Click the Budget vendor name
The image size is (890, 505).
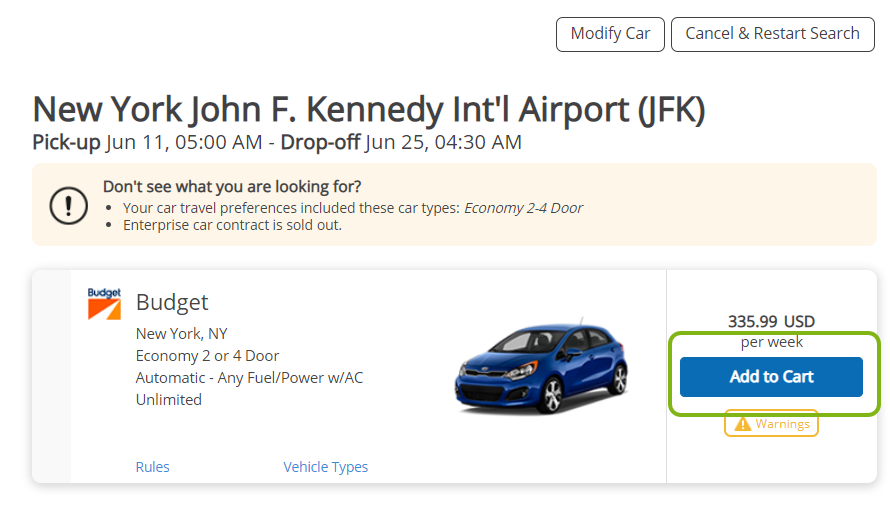click(x=172, y=302)
